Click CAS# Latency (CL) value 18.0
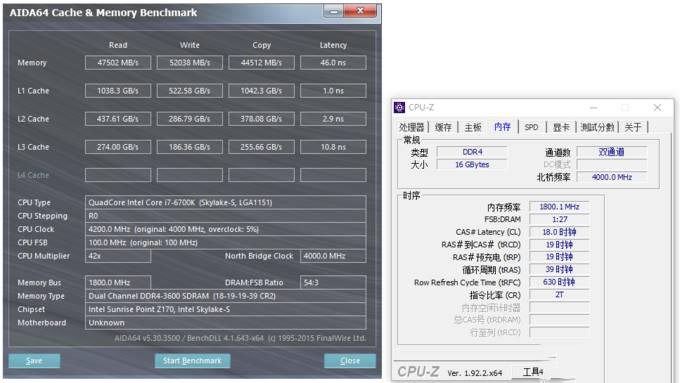This screenshot has width=680, height=383. click(559, 232)
